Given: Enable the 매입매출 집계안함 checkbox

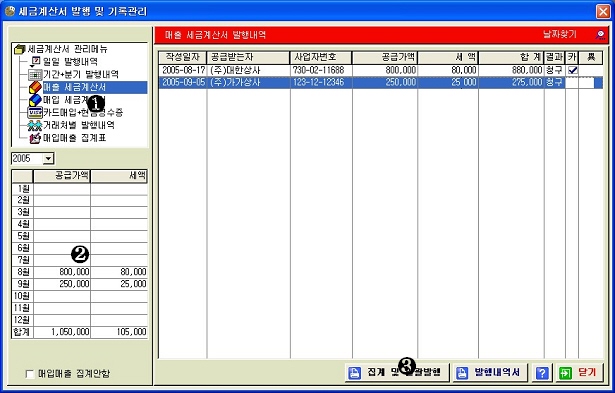Looking at the screenshot, I should [x=30, y=374].
